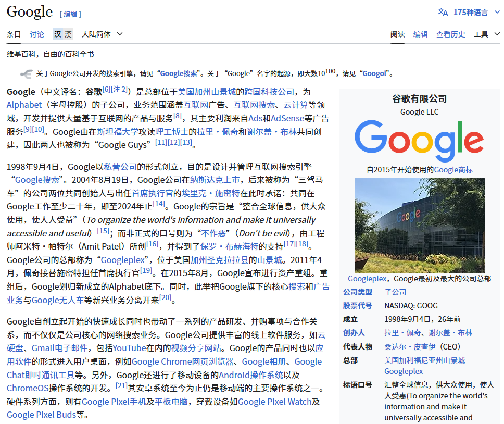Open the 视频分享网站 link
Viewport: 504px width, 424px height.
[x=196, y=348]
